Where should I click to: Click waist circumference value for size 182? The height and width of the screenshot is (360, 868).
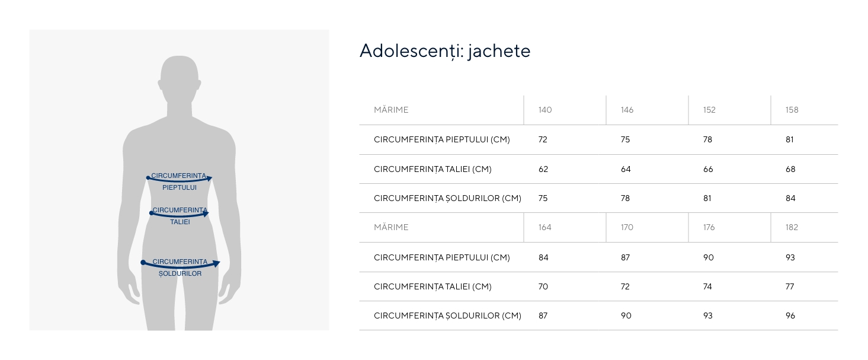790,286
